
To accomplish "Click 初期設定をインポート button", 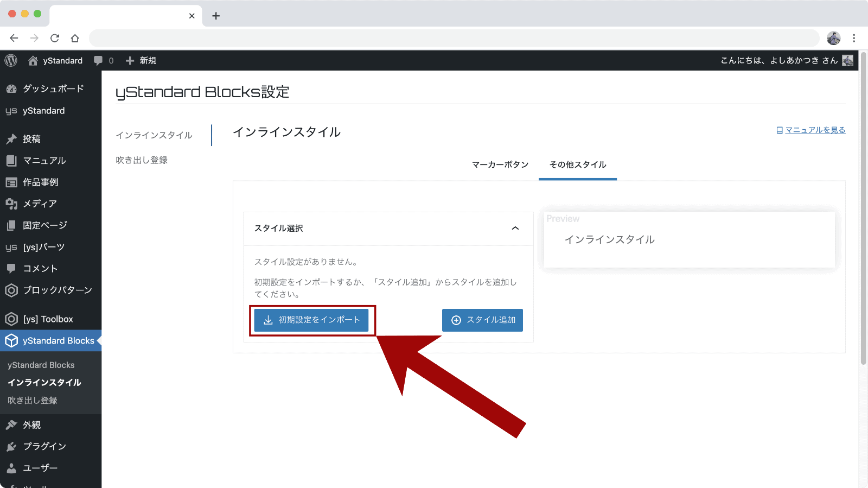I will [x=311, y=320].
